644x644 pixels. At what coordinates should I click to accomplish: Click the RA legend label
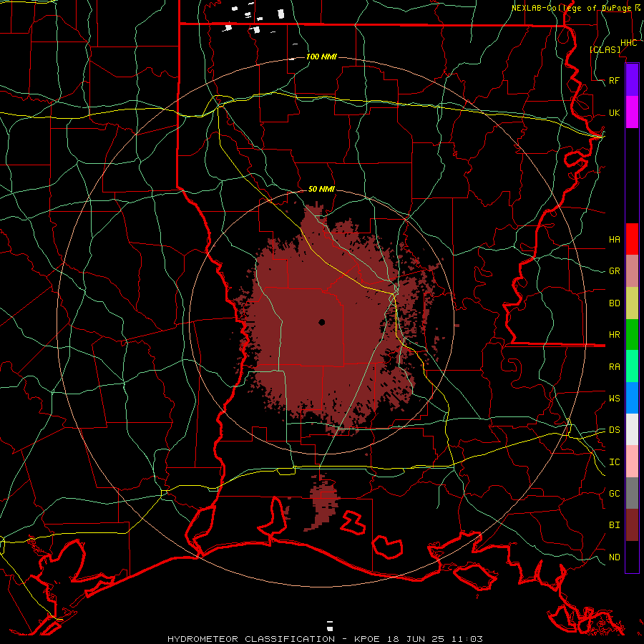click(614, 367)
